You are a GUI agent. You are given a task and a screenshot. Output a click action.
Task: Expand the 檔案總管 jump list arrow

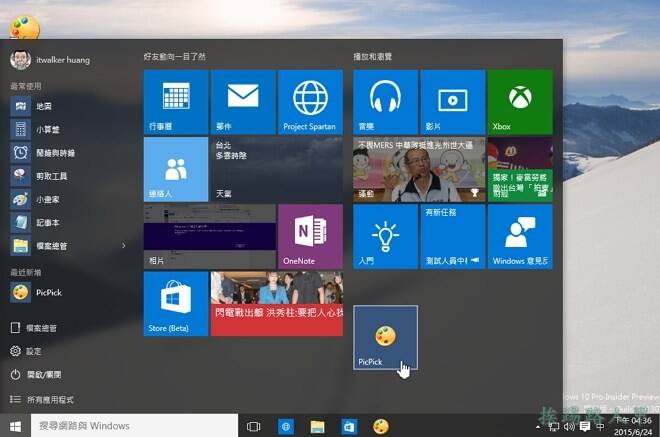point(124,245)
